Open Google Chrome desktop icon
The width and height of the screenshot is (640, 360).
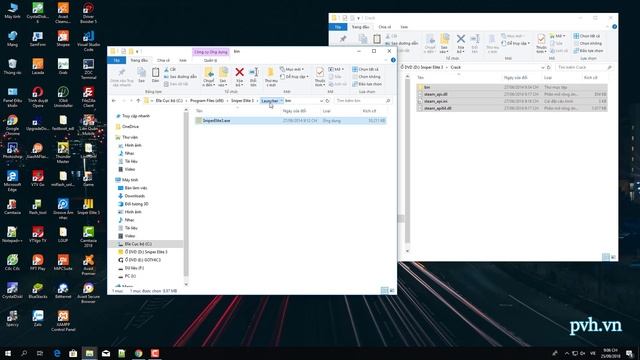(x=12, y=124)
